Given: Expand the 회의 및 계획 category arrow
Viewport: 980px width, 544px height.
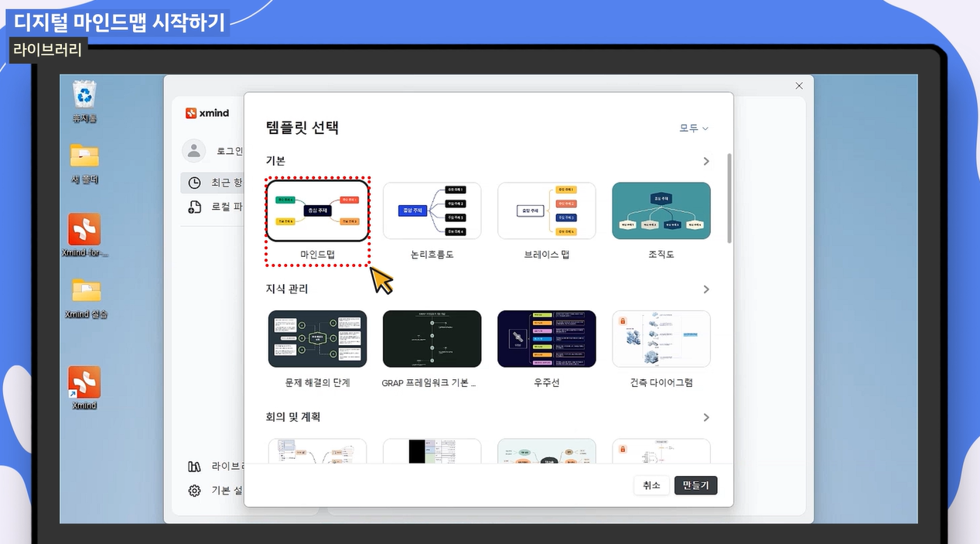Looking at the screenshot, I should (705, 417).
